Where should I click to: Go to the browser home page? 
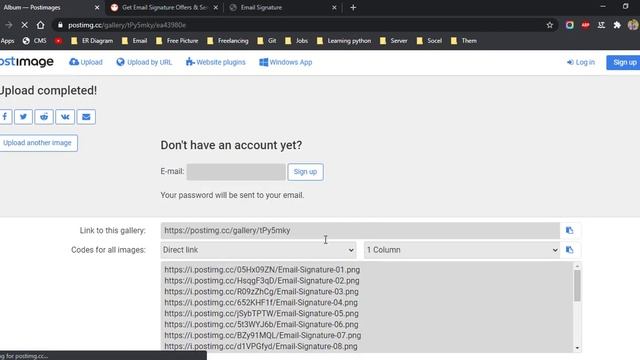(40, 25)
